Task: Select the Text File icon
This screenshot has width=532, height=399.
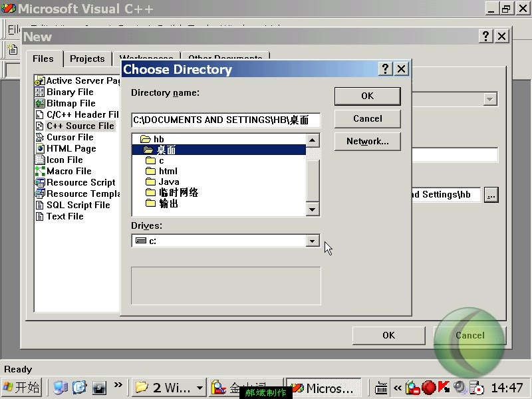Action: [x=40, y=217]
